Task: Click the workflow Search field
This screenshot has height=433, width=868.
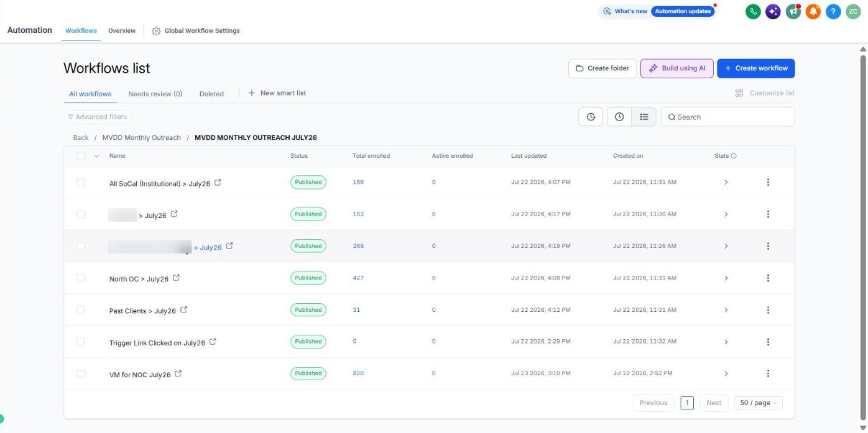Action: 728,117
